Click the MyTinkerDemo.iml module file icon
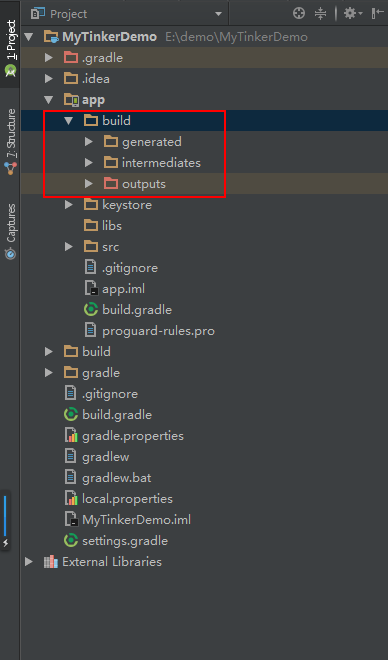Viewport: 388px width, 660px height. pos(71,520)
